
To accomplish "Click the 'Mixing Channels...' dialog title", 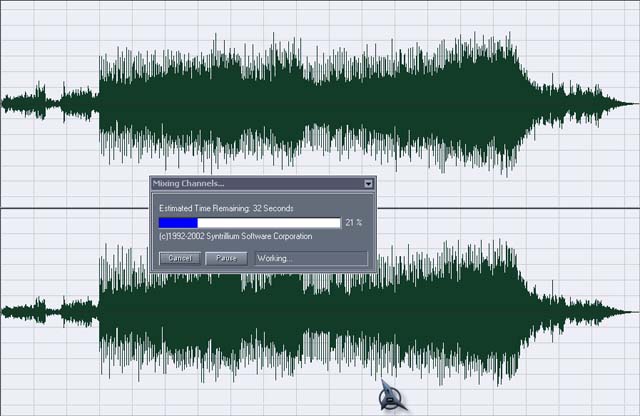I will (x=188, y=184).
